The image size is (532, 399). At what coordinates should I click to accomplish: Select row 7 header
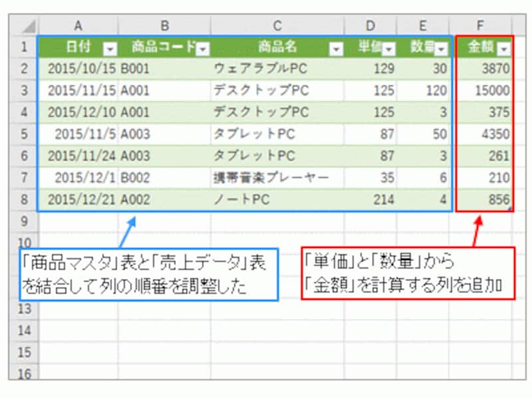(24, 178)
